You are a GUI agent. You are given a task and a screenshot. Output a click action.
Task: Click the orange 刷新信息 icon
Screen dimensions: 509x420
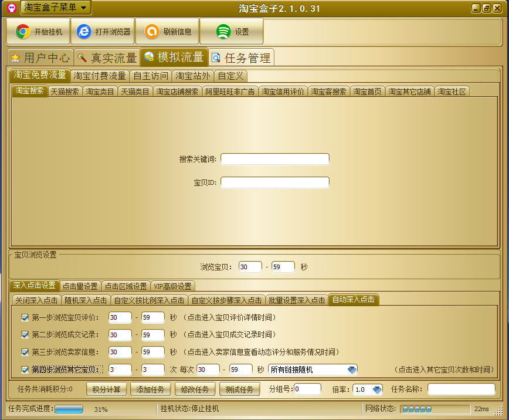point(151,32)
